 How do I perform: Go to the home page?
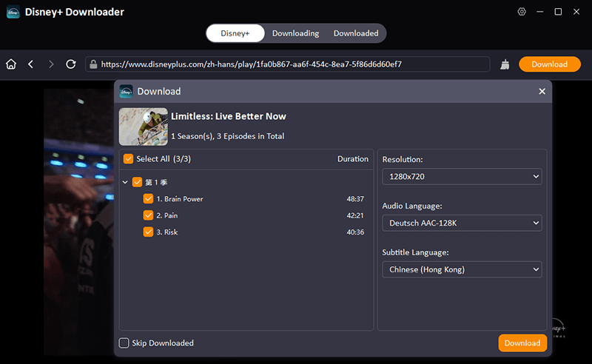click(11, 64)
